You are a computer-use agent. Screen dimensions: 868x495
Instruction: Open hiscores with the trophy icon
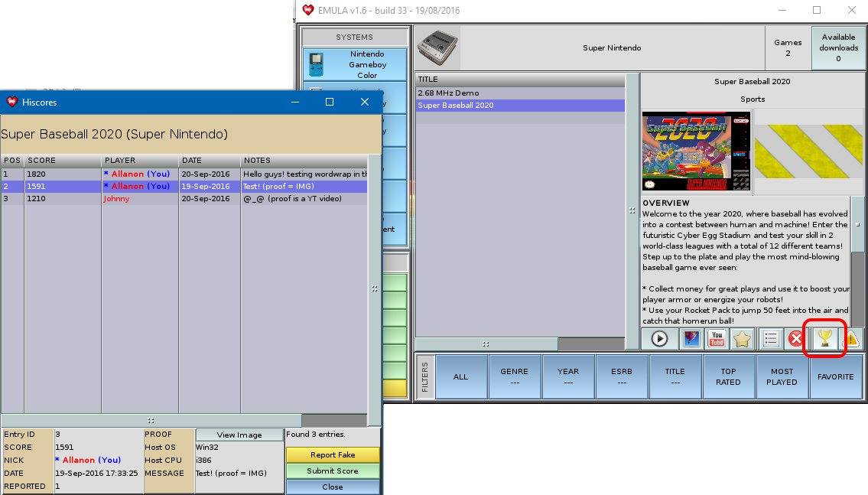click(x=825, y=337)
